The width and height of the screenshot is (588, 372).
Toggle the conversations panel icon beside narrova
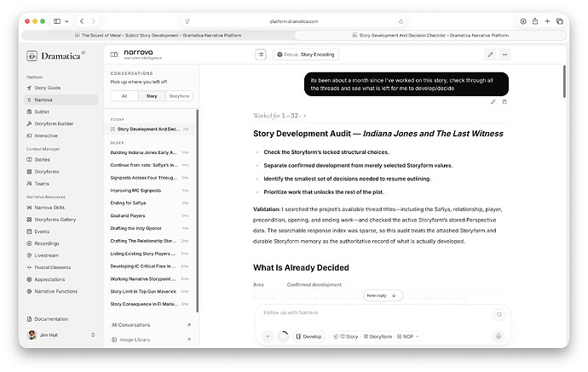114,54
